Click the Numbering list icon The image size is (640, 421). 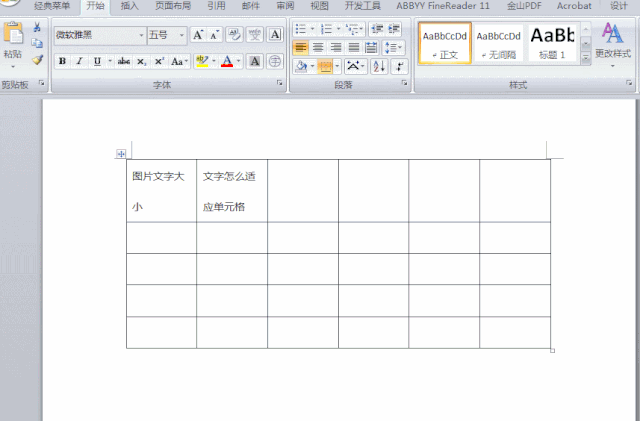click(326, 29)
